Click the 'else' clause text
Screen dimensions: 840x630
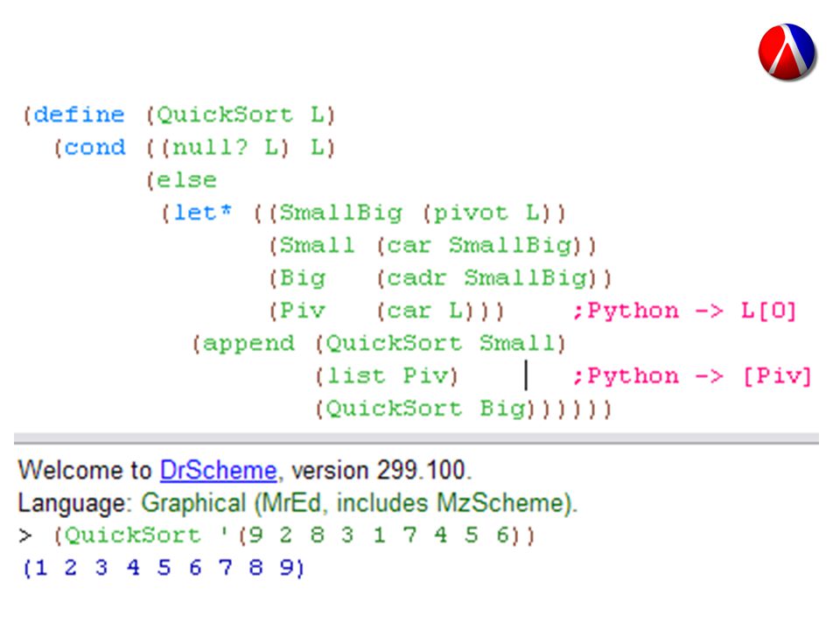click(186, 180)
